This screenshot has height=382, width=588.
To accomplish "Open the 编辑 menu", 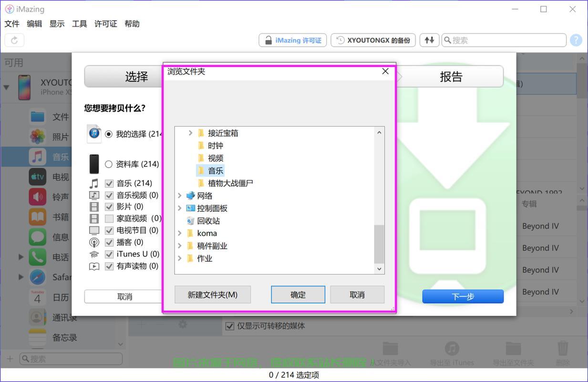I will 34,24.
